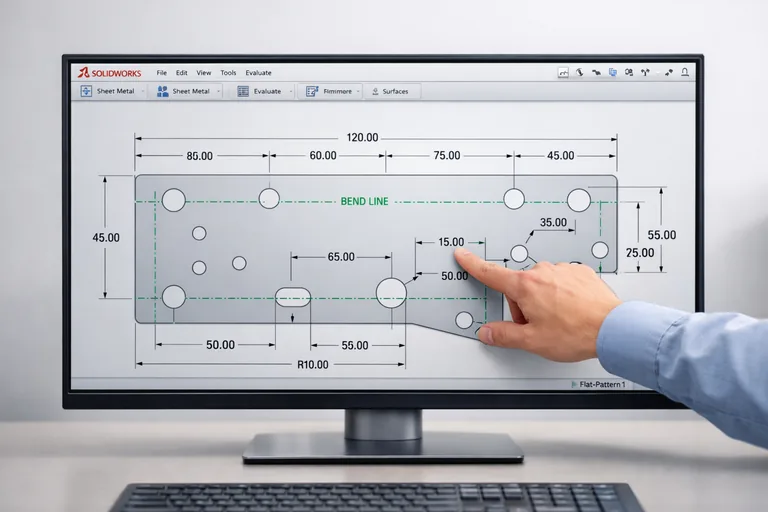Click the bell-shaped notification icon
Viewport: 768px width, 512px height.
pos(685,73)
